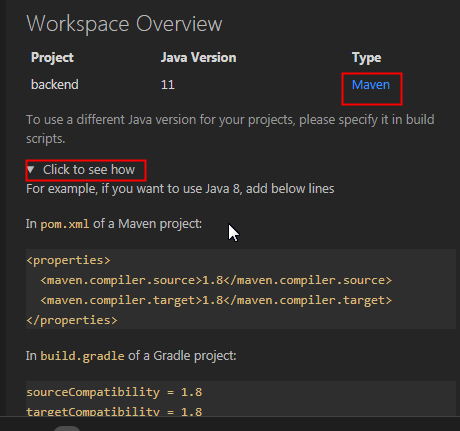
Task: Click the 'For example, if you want' sentence
Action: coord(180,189)
